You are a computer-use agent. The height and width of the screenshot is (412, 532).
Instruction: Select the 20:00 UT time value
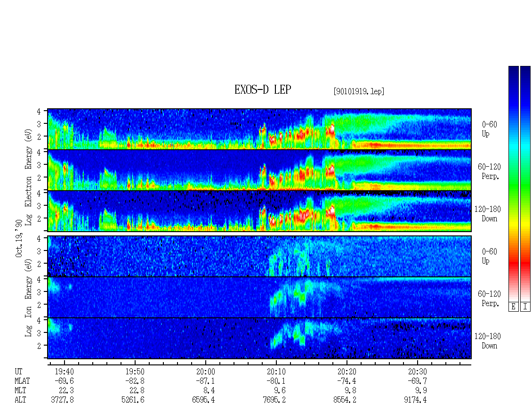[x=205, y=372]
